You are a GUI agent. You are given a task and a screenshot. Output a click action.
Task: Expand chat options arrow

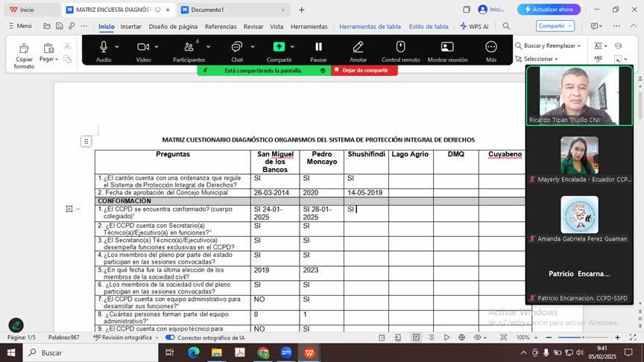(253, 47)
